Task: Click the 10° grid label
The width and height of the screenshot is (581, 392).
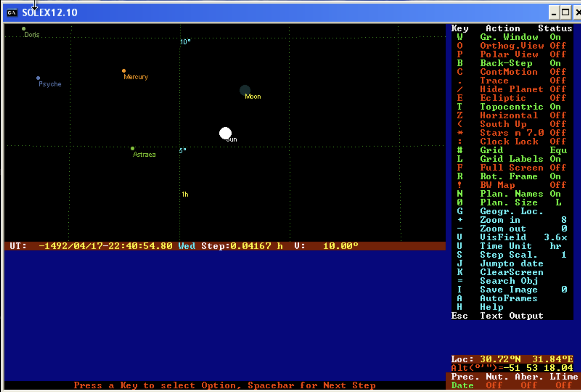Action: pos(185,42)
